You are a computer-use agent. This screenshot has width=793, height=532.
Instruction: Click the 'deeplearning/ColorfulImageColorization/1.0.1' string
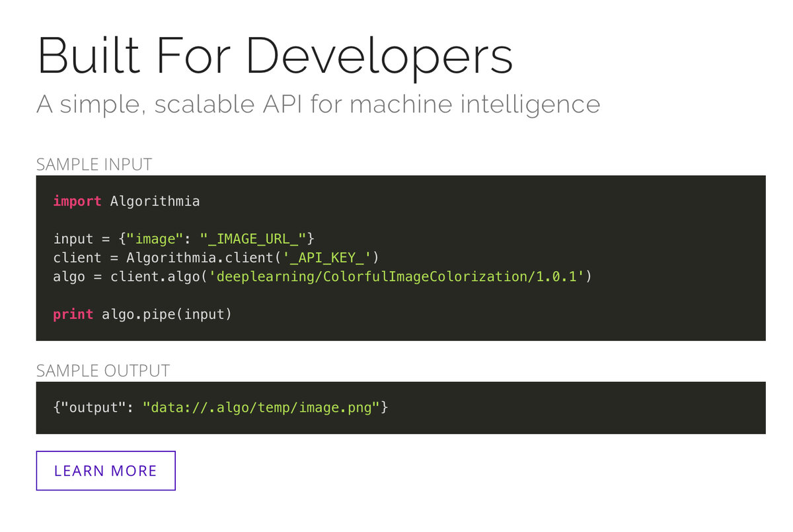pos(396,277)
